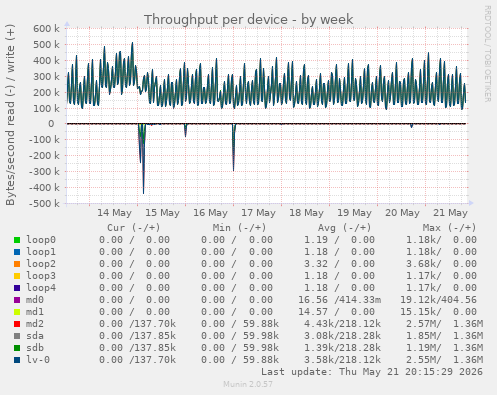Click the 'sdb' legend label
The height and width of the screenshot is (395, 497).
click(x=35, y=348)
